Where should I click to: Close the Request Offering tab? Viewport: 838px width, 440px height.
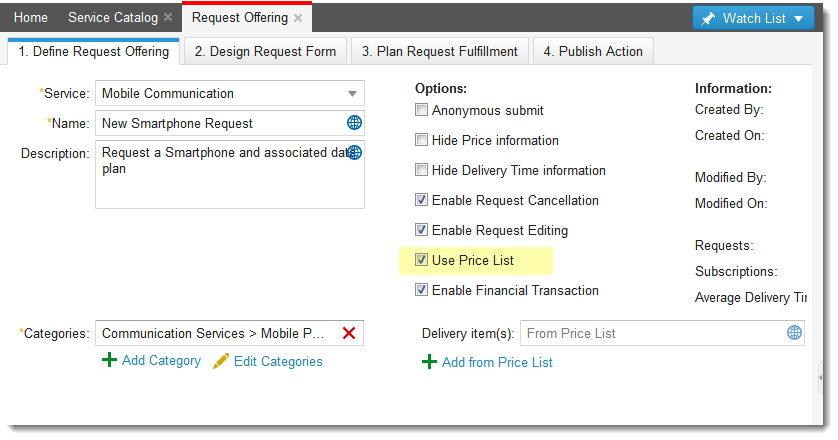click(298, 18)
